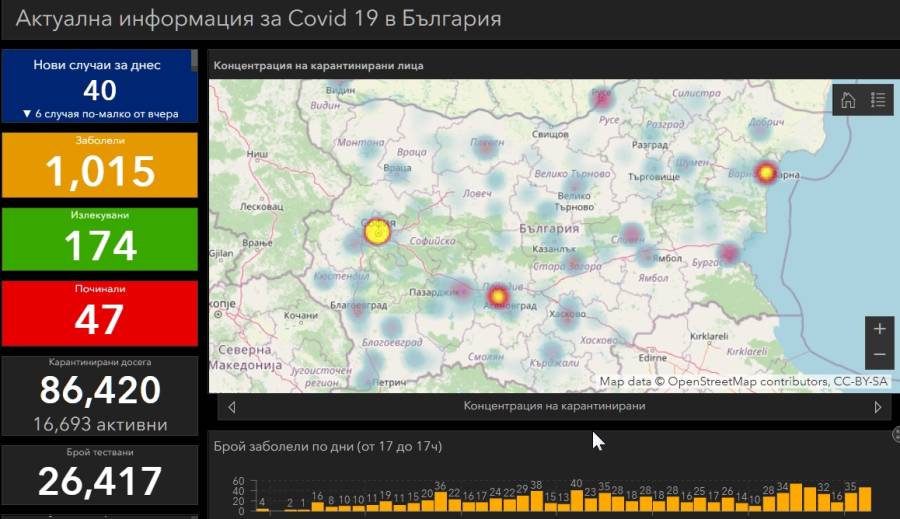Select the red Починали 47 tile

click(x=100, y=312)
